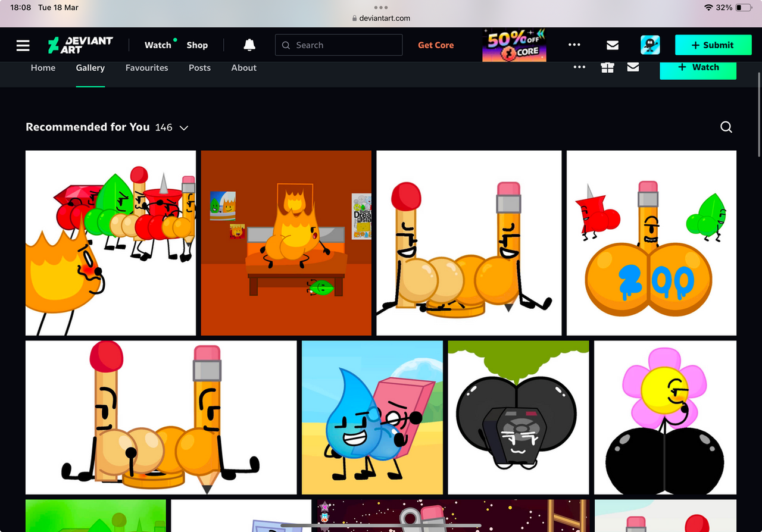The height and width of the screenshot is (532, 762).
Task: Click the green Submit button
Action: [712, 45]
